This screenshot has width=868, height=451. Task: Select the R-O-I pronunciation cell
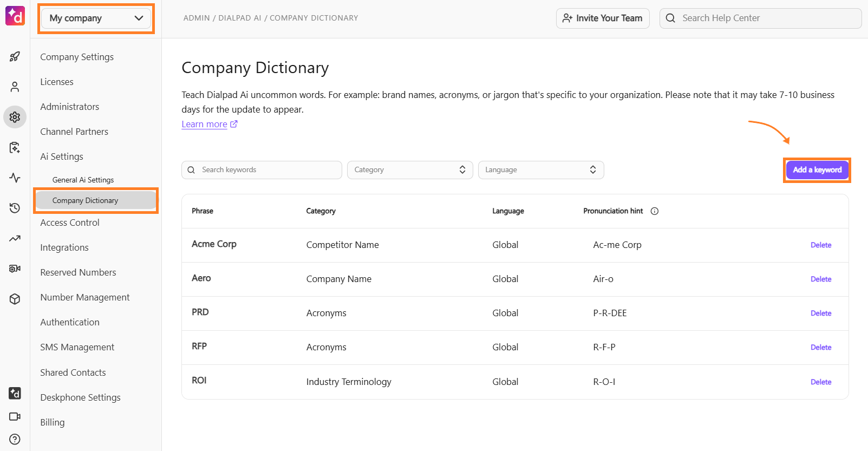[604, 382]
